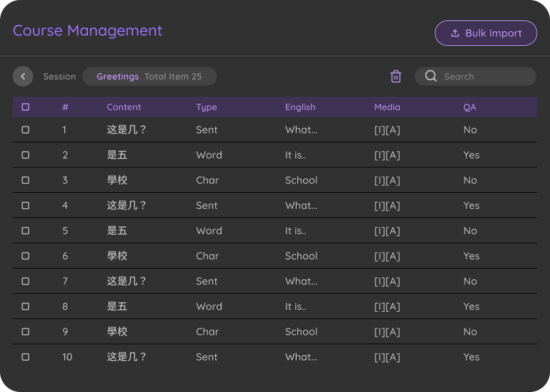Click the row number 10 cell
Viewport: 550px width, 392px height.
point(67,357)
